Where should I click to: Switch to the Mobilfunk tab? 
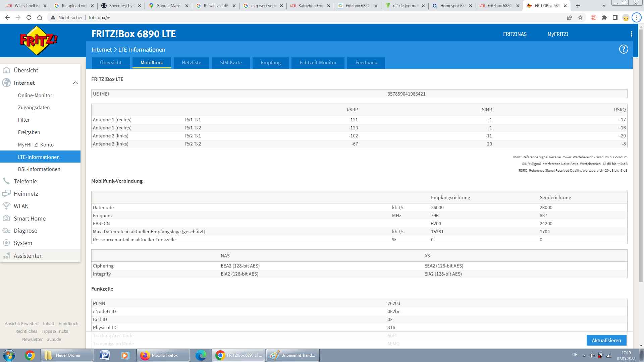click(x=152, y=63)
